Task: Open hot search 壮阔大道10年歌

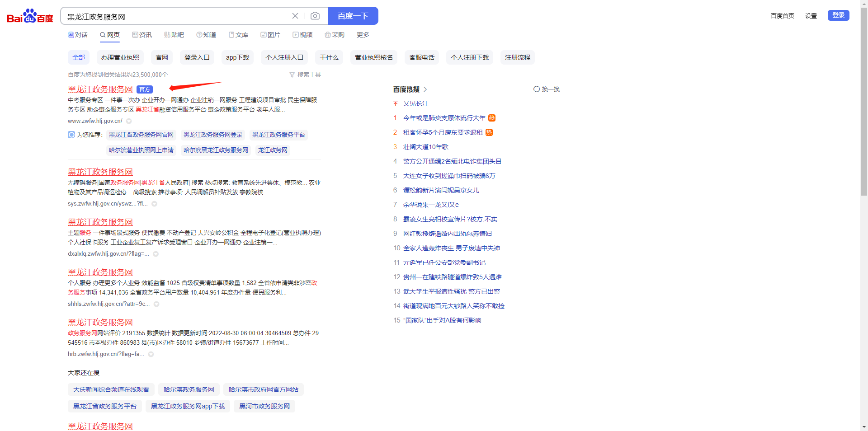Action: tap(426, 147)
